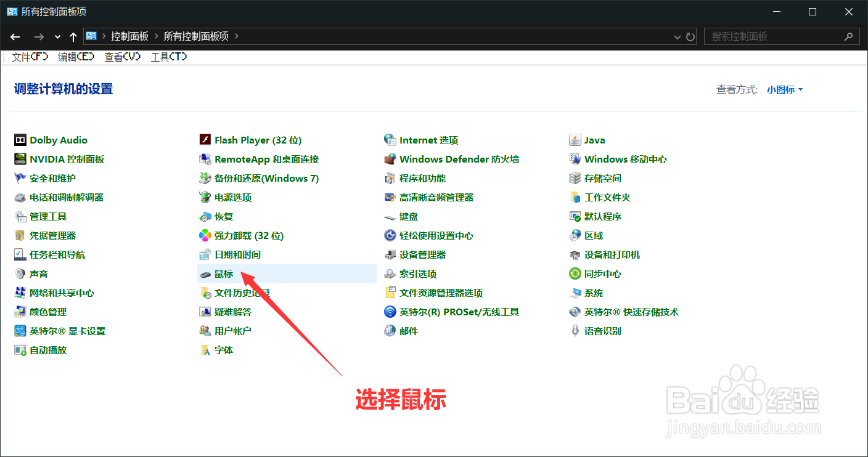Open RemoteApp 和桌面连接 link

[x=266, y=159]
